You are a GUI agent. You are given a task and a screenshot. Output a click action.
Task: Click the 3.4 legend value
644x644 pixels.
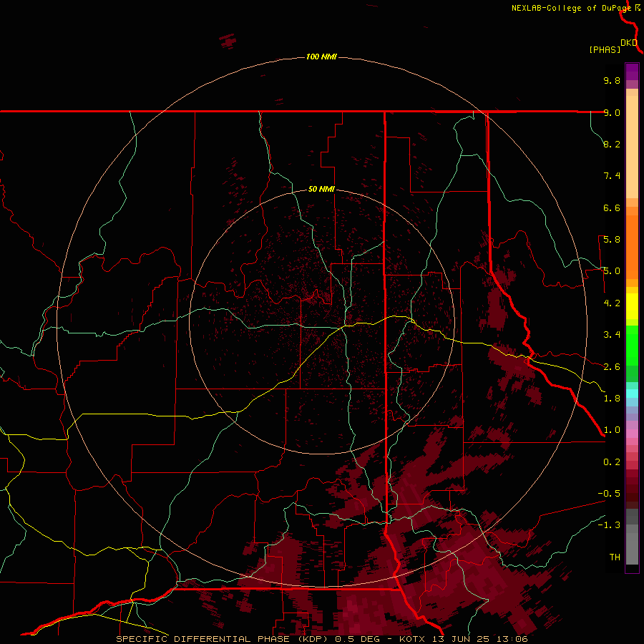(x=612, y=335)
